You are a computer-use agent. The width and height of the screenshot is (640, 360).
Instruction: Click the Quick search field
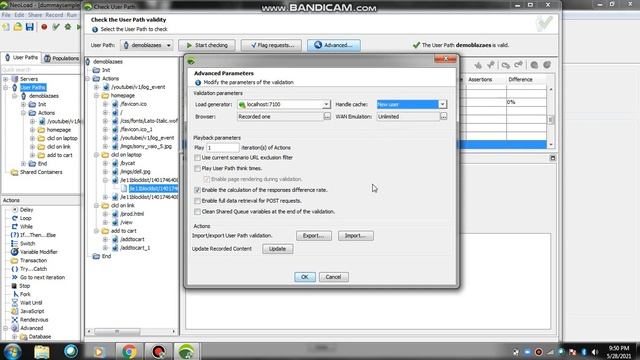tap(41, 70)
